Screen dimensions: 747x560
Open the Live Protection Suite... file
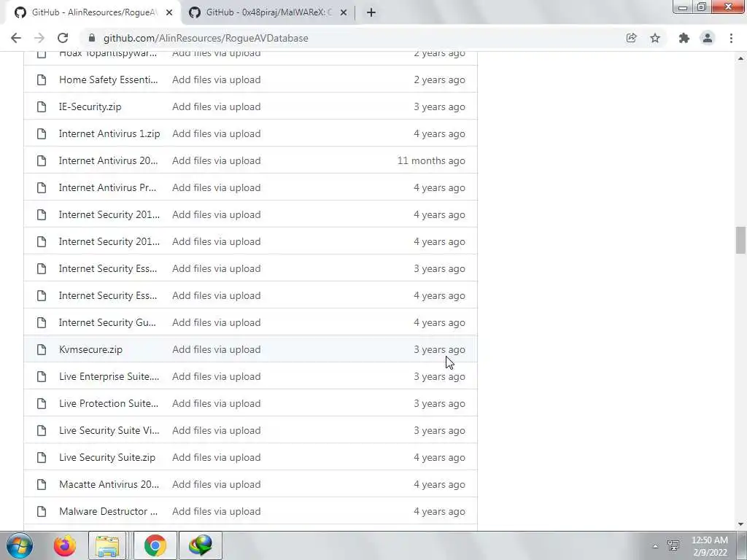109,403
